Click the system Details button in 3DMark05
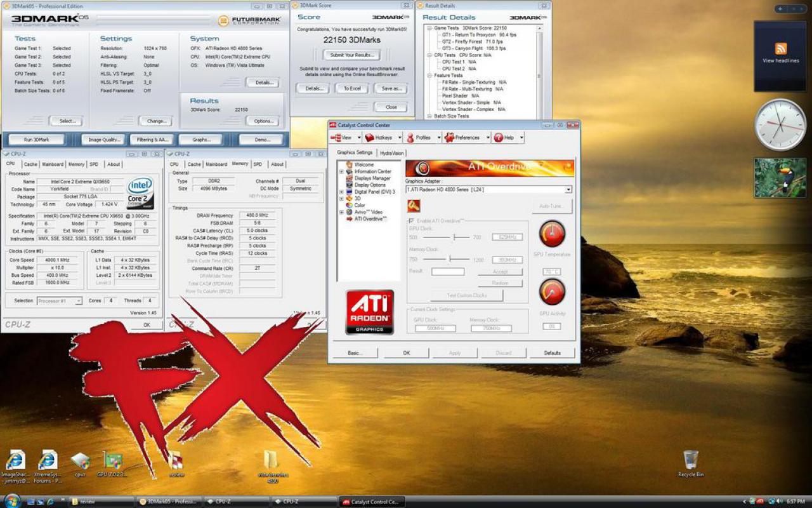This screenshot has width=812, height=508. point(262,83)
